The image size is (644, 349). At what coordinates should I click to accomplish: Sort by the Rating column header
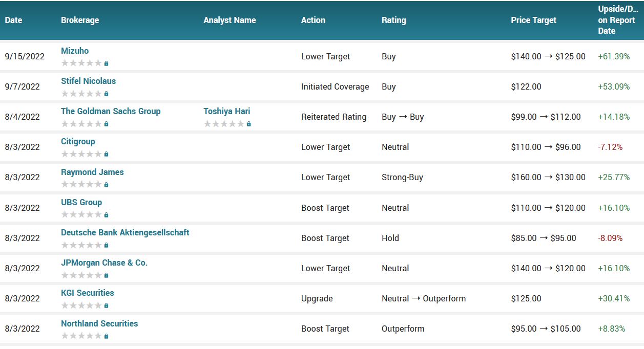393,20
